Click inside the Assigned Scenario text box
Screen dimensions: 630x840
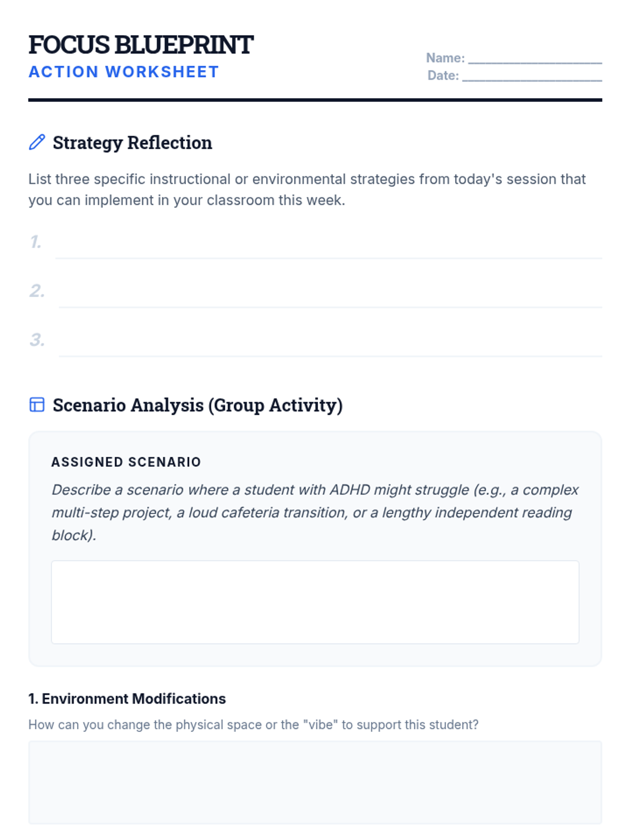coord(315,602)
